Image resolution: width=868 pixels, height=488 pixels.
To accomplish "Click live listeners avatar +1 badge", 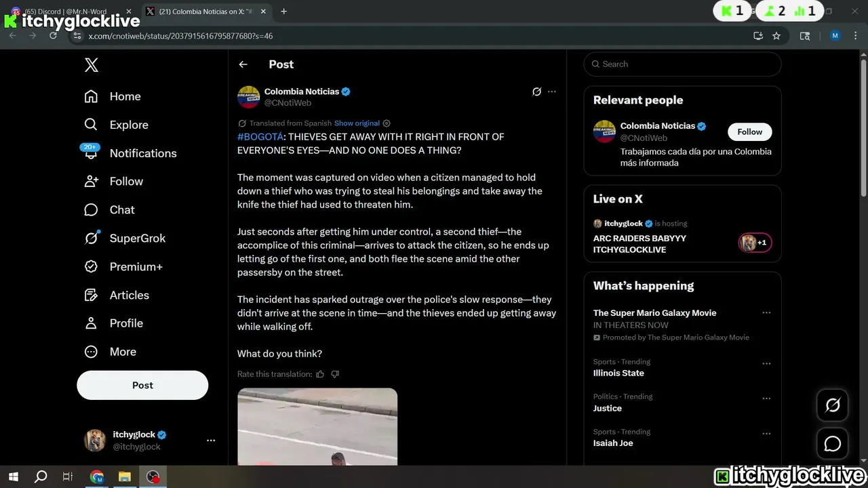I will tap(755, 243).
